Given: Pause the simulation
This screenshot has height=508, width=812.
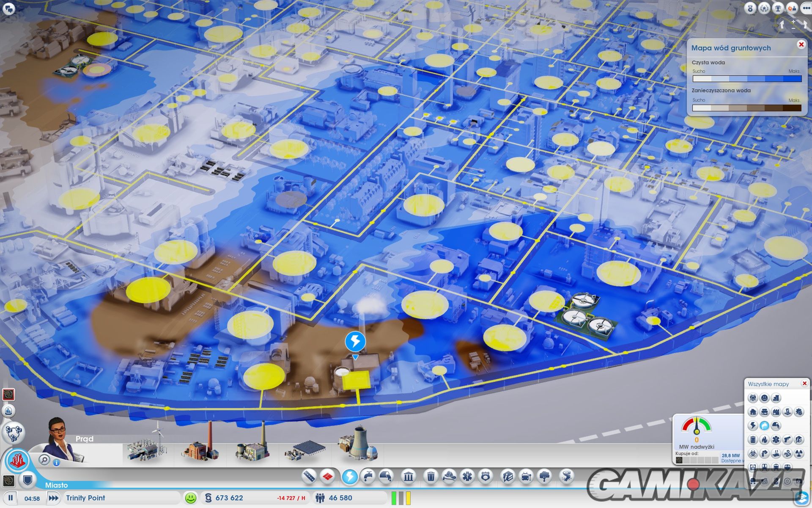Looking at the screenshot, I should [x=11, y=498].
